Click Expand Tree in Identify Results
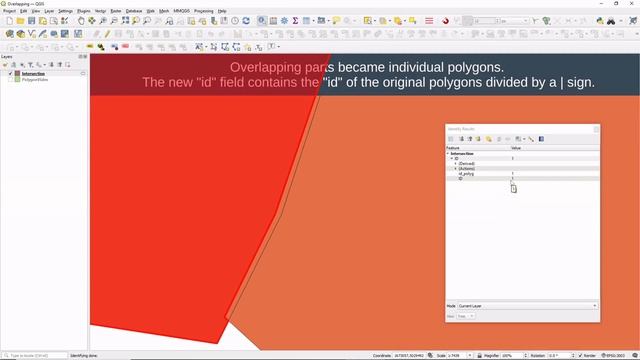640x360 pixels. (x=461, y=139)
